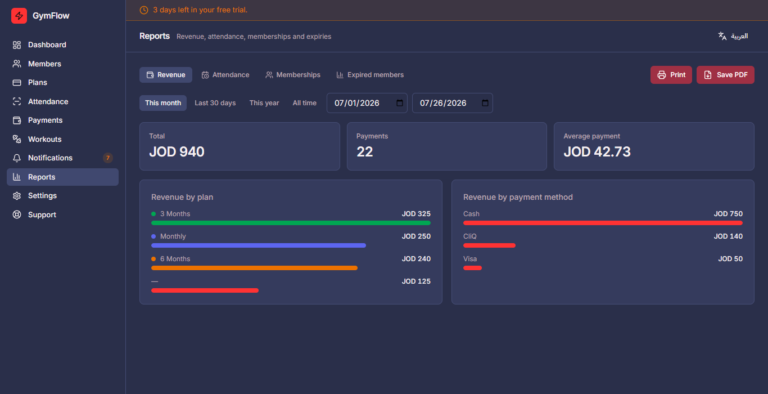Screen dimensions: 768x394
Task: Click the end date field 07/26/2026
Action: [453, 103]
